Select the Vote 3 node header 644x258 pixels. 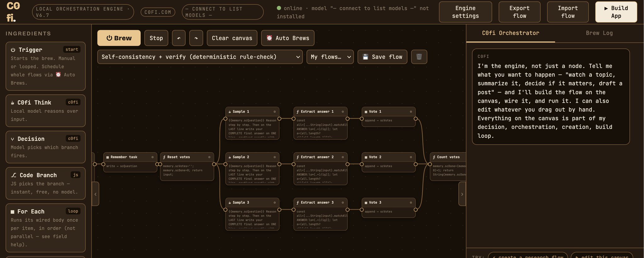[x=389, y=203]
